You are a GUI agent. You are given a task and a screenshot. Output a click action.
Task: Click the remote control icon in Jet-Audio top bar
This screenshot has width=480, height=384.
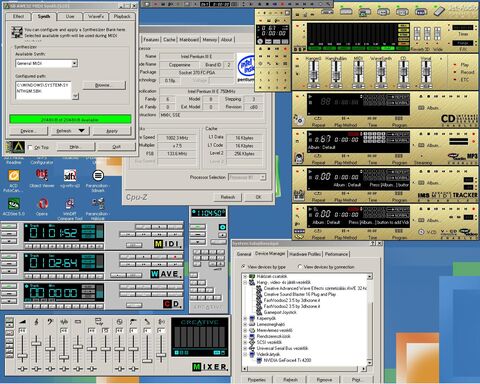click(440, 11)
